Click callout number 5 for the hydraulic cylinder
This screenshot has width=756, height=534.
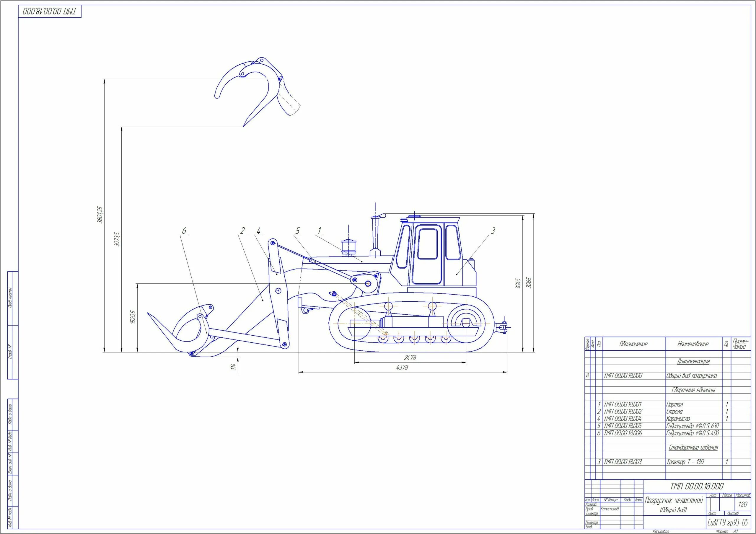tap(298, 231)
